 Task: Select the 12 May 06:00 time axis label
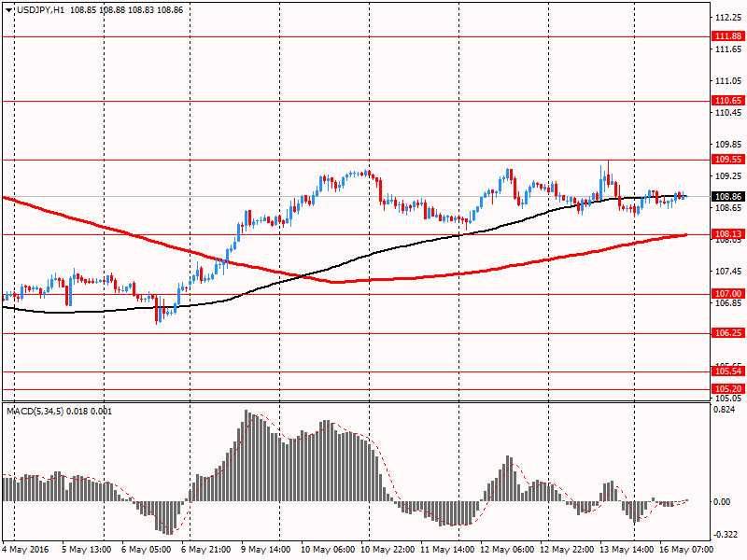tap(507, 550)
